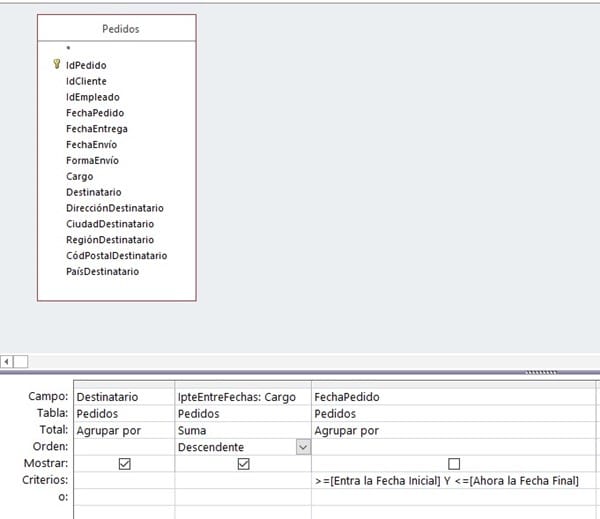Click the Campo cell containing Destinatario
Viewport: 600px width, 519px height.
[124, 397]
